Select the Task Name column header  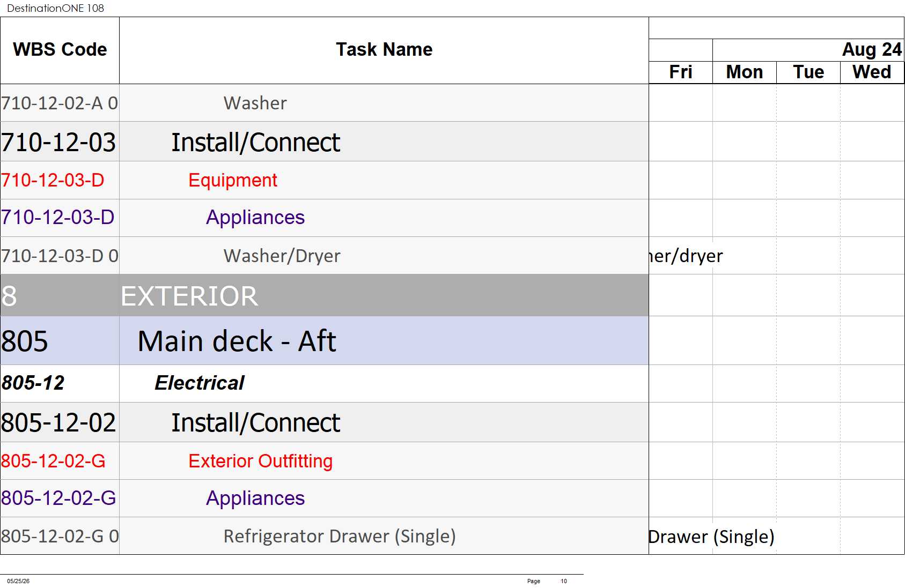[x=384, y=50]
